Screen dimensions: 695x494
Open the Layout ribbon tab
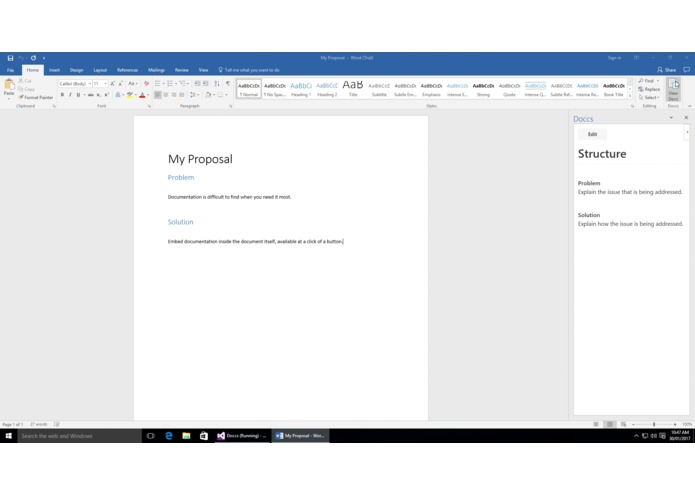tap(100, 70)
